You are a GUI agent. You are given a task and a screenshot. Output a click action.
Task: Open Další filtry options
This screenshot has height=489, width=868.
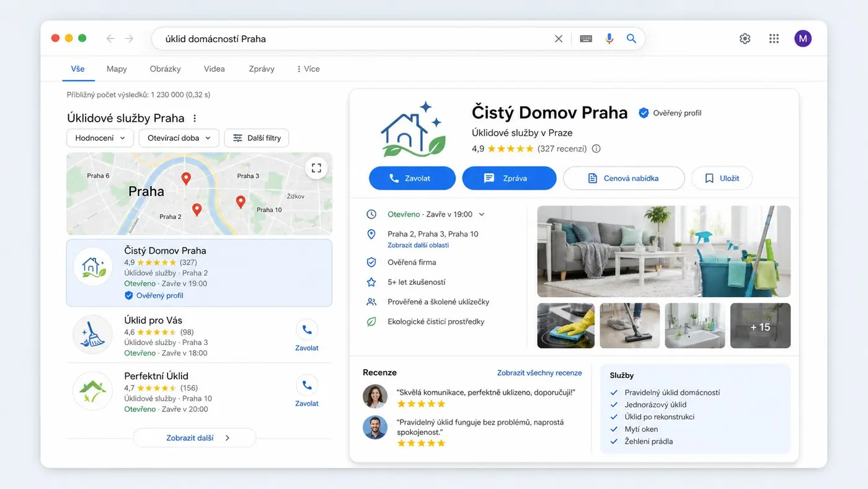[x=257, y=138]
